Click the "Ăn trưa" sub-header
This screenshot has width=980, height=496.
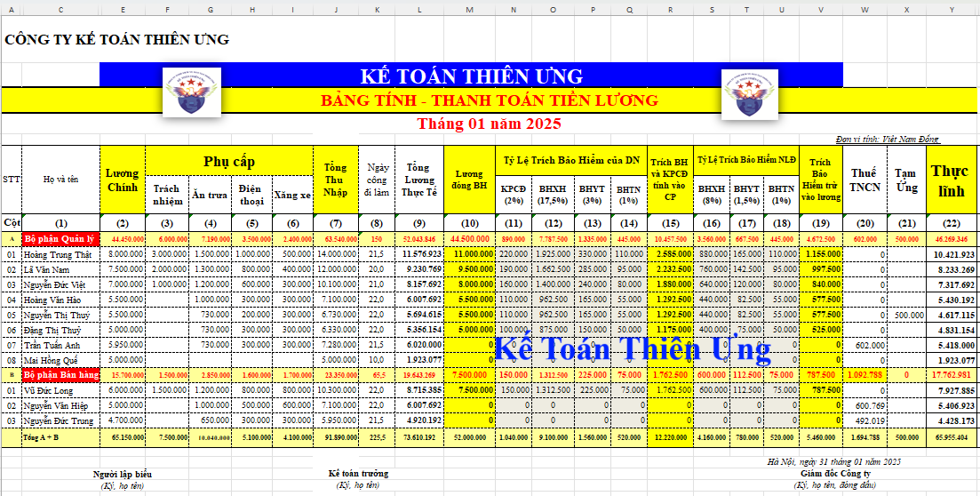coord(210,195)
